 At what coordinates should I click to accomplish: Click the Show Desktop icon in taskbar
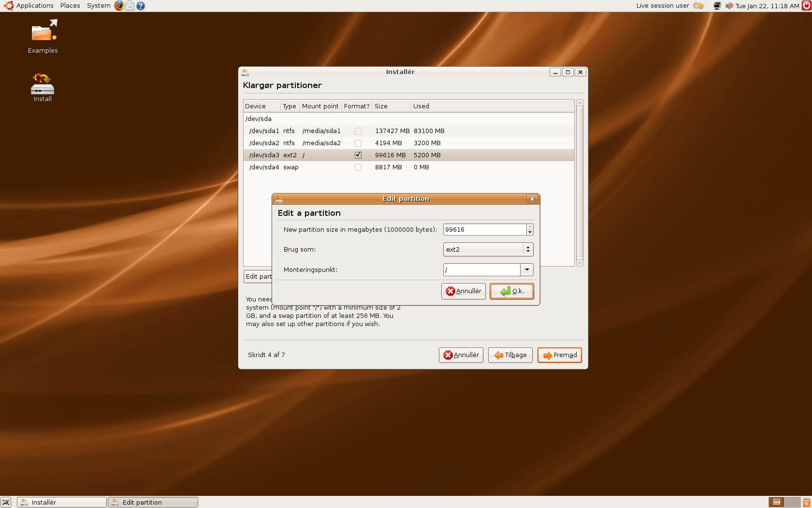(x=6, y=502)
